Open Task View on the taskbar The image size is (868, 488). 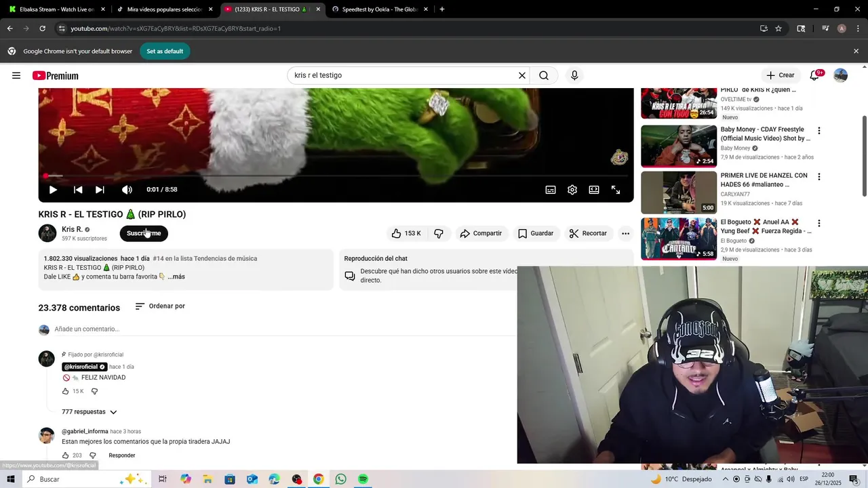tap(163, 479)
